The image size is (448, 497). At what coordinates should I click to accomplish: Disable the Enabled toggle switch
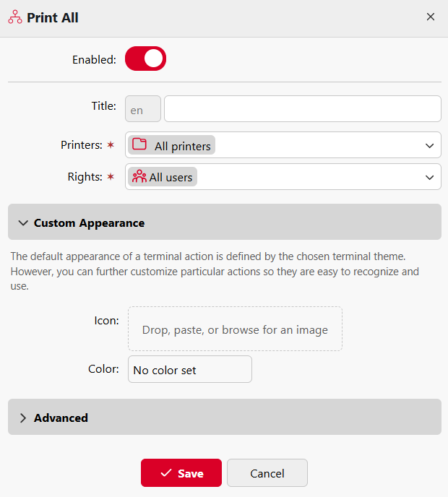tap(145, 59)
